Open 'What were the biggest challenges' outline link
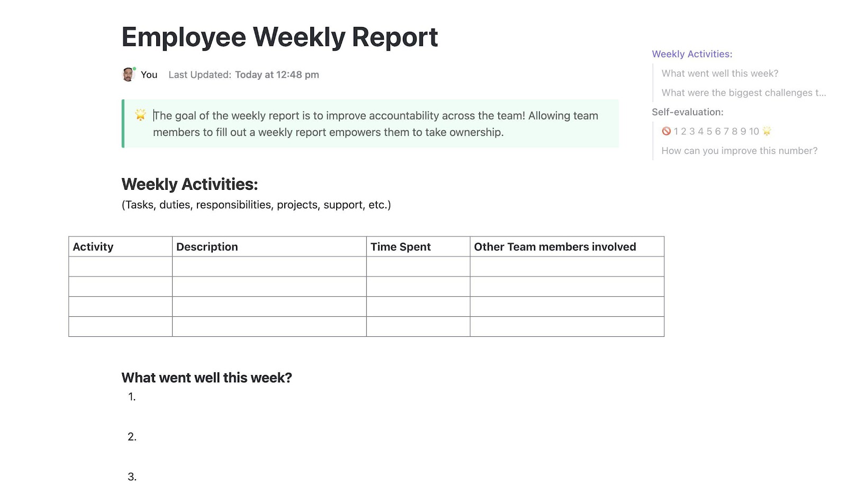 click(x=744, y=93)
